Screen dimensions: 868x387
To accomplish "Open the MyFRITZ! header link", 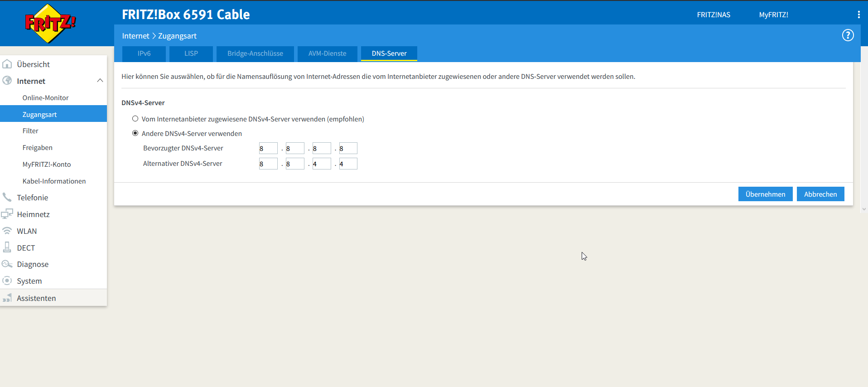I will [774, 15].
